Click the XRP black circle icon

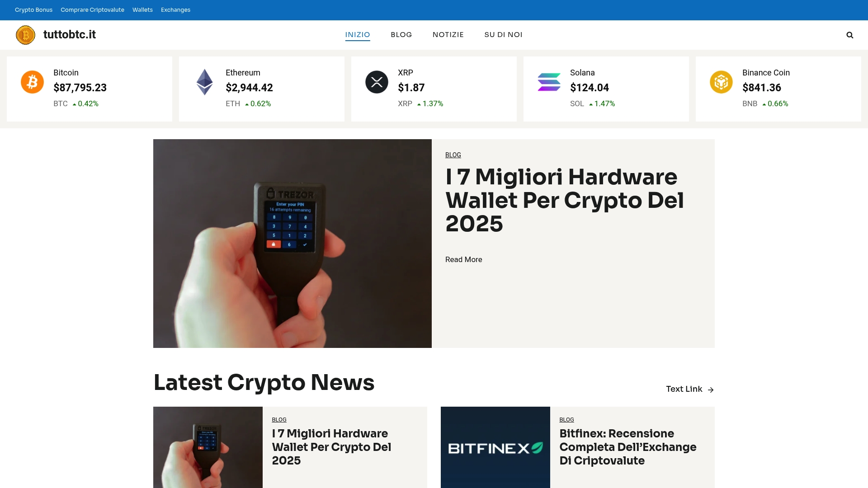point(377,82)
